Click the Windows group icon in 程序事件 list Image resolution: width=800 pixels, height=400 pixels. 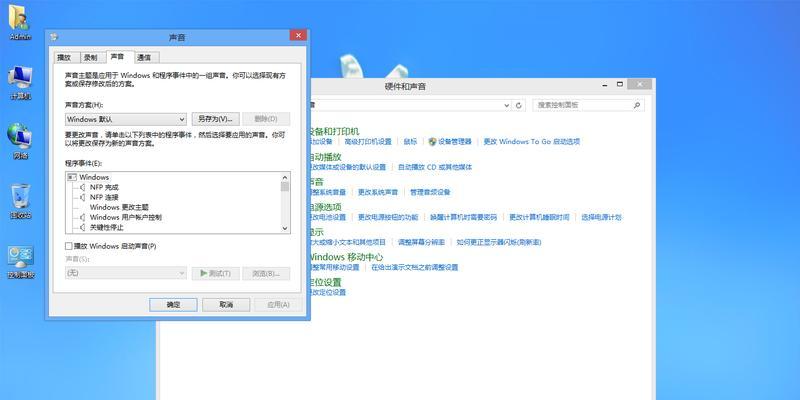coord(71,177)
